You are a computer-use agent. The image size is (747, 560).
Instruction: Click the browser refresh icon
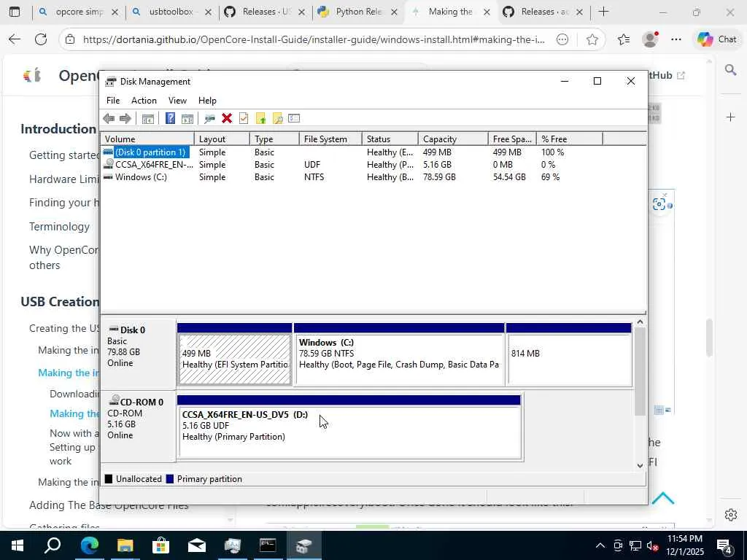(41, 39)
